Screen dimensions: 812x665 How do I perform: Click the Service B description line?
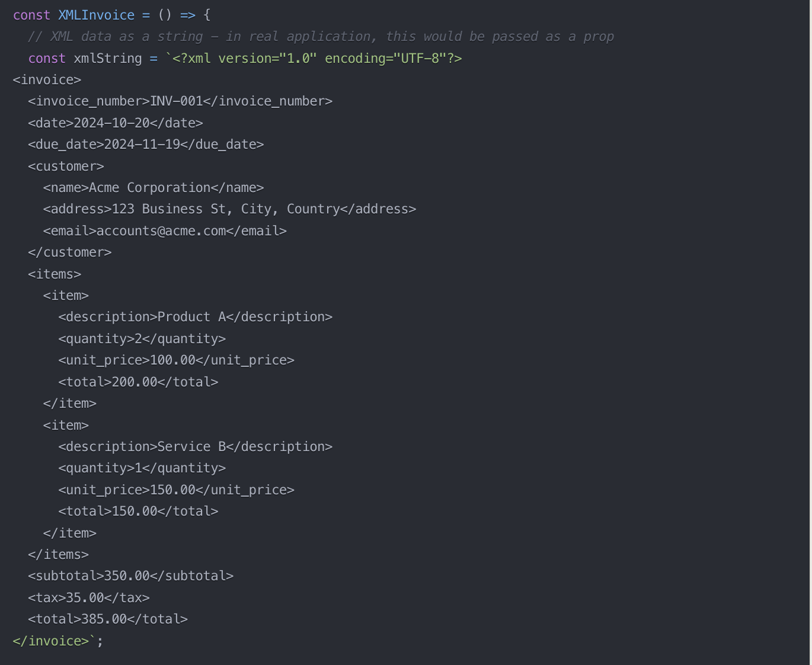point(196,446)
